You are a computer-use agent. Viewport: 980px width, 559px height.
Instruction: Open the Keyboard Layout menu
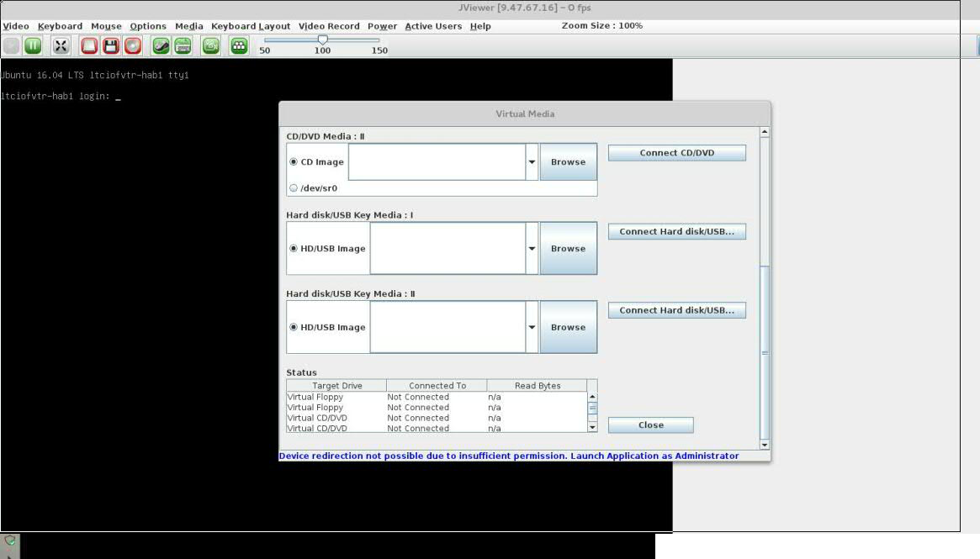point(250,26)
